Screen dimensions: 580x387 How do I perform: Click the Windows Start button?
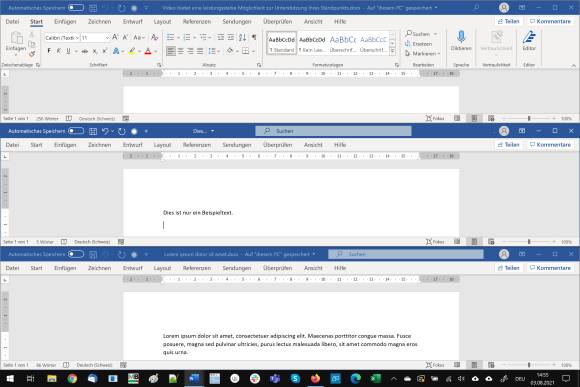tap(10, 378)
